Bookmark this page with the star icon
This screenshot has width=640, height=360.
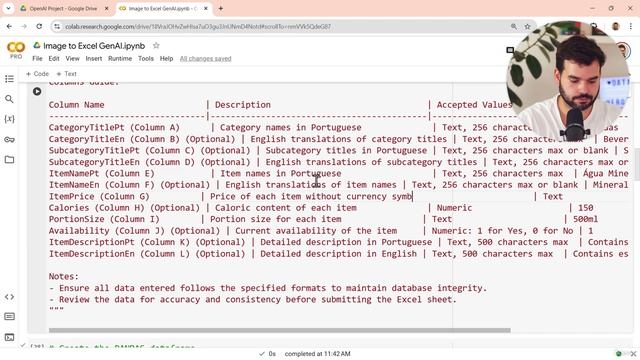tap(527, 27)
